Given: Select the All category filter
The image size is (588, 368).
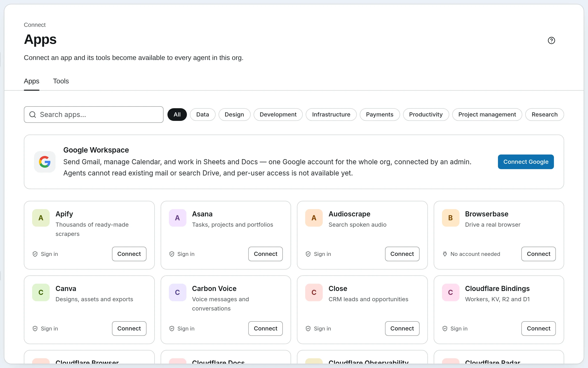Looking at the screenshot, I should point(177,115).
